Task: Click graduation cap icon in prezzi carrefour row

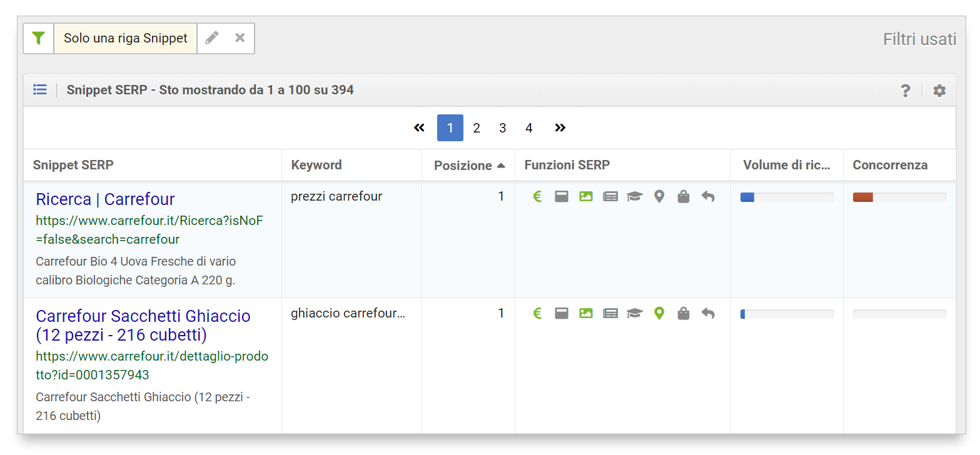Action: click(635, 197)
